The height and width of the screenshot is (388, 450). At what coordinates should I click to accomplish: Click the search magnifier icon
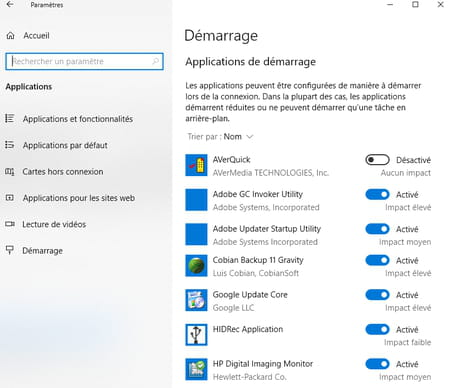156,61
